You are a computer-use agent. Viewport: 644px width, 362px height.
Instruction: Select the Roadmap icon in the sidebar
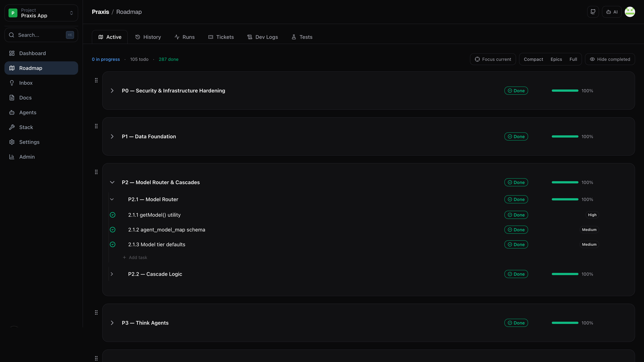pyautogui.click(x=12, y=68)
